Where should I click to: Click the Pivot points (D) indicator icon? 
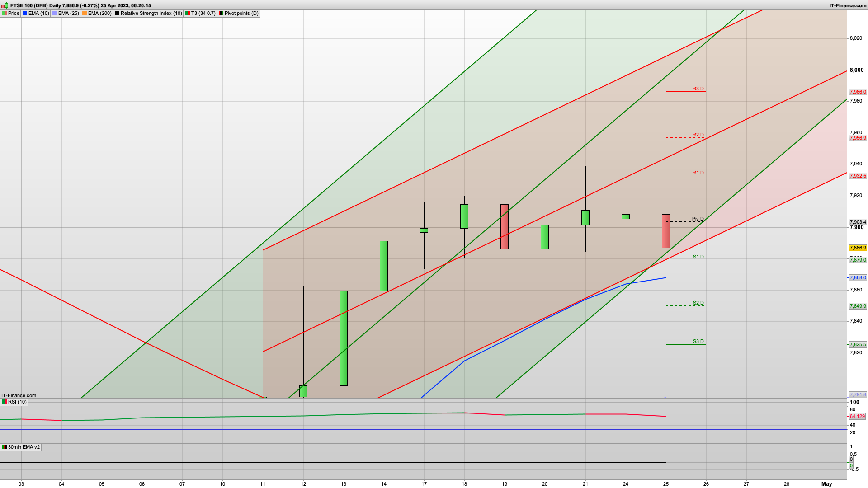(x=221, y=13)
